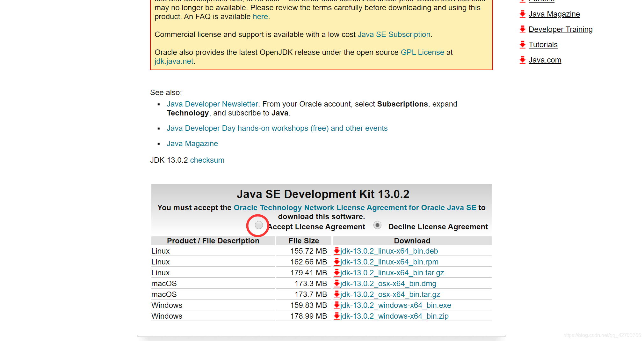Click the download arrow icon beside jdk-13.0.2_linux-x64_bin.rpm
Viewport: 644px width, 341px height.
point(336,262)
